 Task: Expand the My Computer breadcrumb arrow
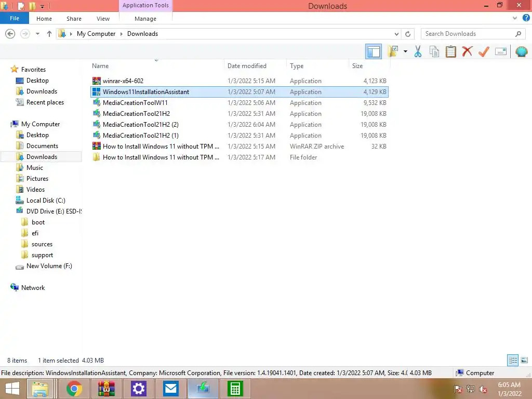coord(121,34)
